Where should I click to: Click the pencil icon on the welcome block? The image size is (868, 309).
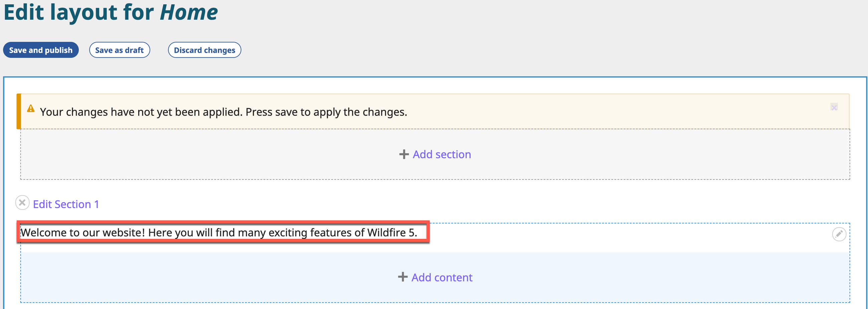[x=839, y=234]
